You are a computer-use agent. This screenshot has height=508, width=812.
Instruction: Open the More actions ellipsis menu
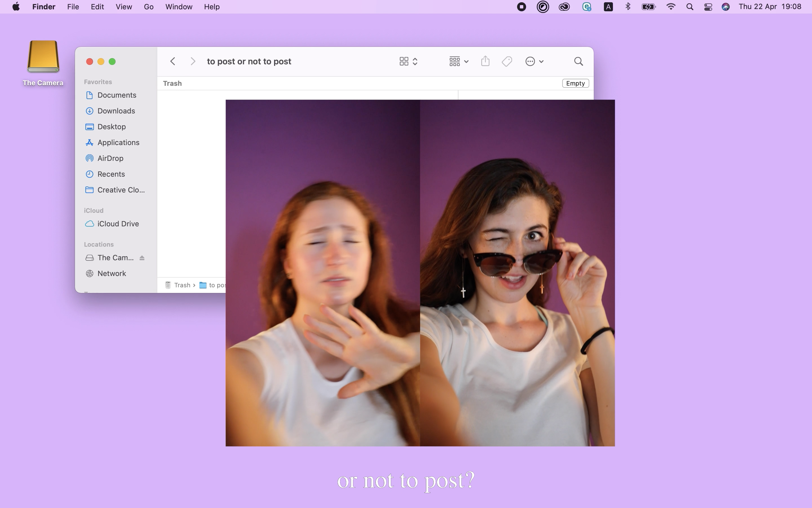pyautogui.click(x=534, y=62)
